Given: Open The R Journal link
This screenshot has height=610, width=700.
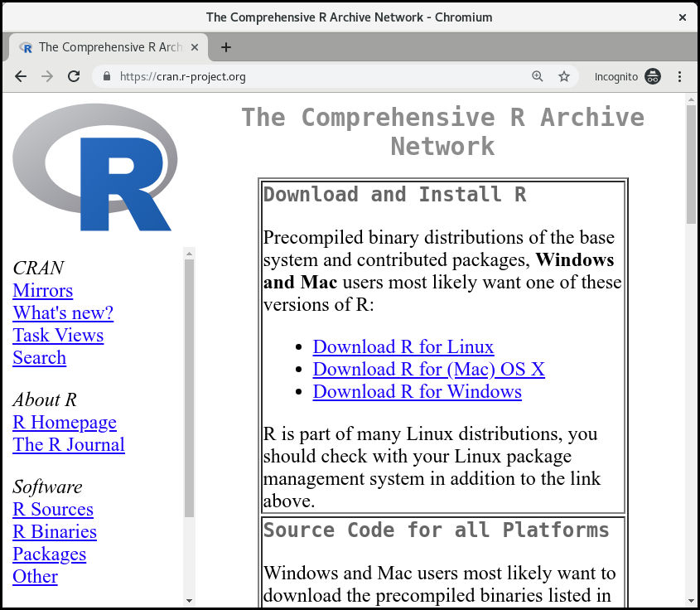Looking at the screenshot, I should tap(69, 444).
